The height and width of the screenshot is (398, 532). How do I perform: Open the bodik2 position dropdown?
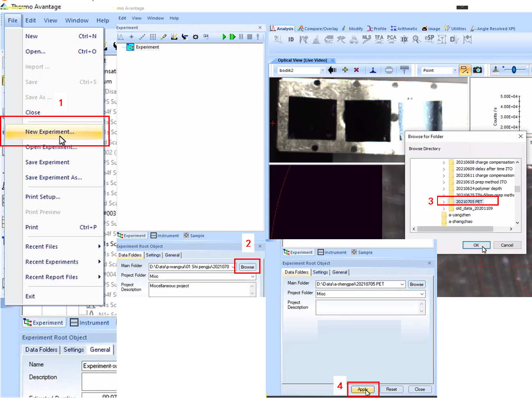(x=322, y=71)
